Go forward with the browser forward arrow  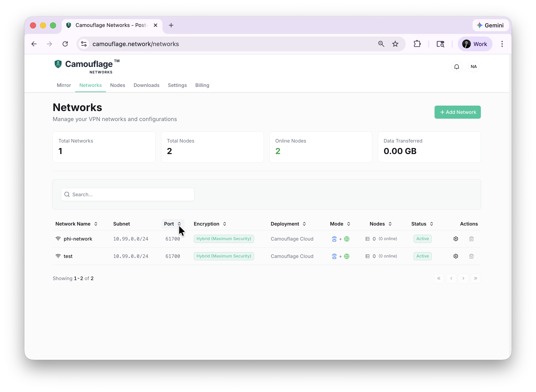49,44
